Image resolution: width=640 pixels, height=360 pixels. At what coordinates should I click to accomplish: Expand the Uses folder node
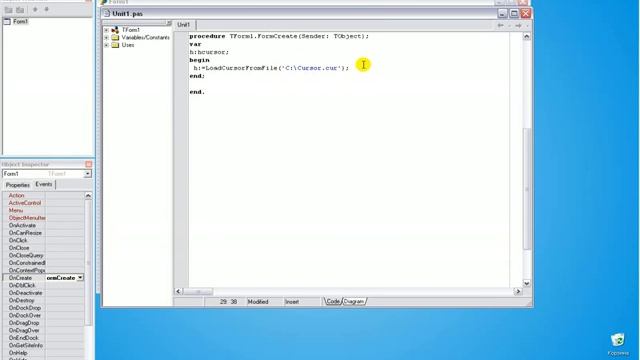click(107, 45)
